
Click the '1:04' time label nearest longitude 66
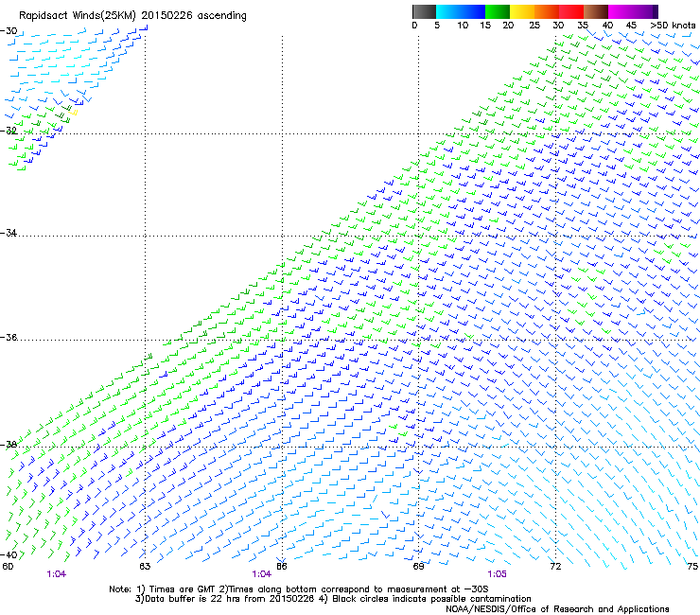point(262,574)
